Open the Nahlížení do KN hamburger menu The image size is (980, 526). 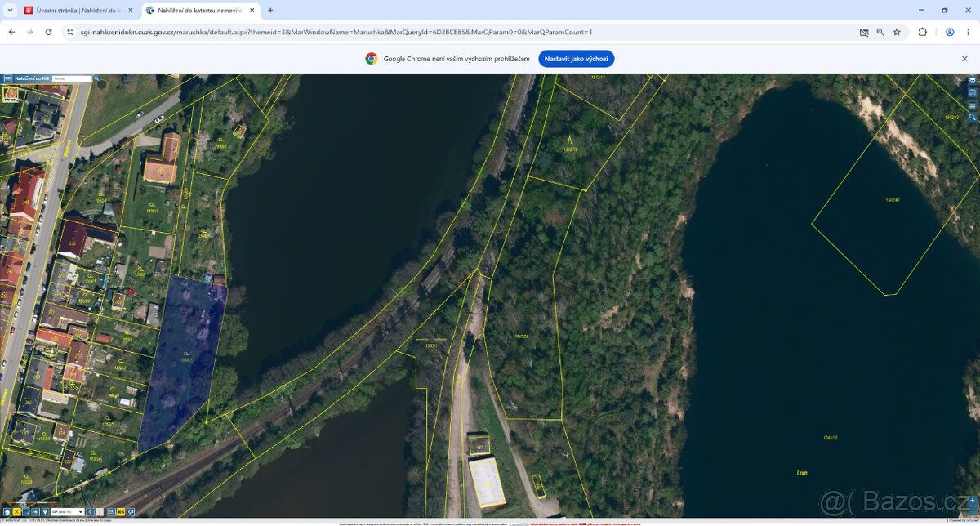coord(7,78)
